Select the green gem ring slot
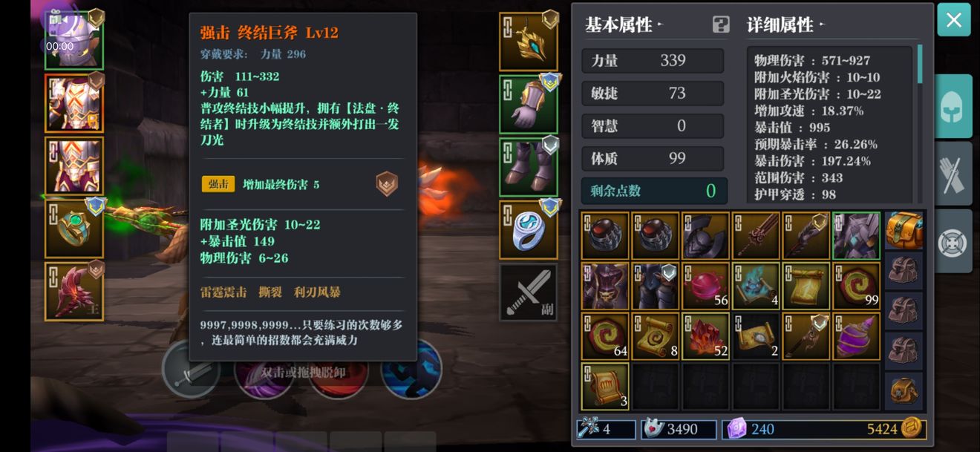 pos(74,228)
